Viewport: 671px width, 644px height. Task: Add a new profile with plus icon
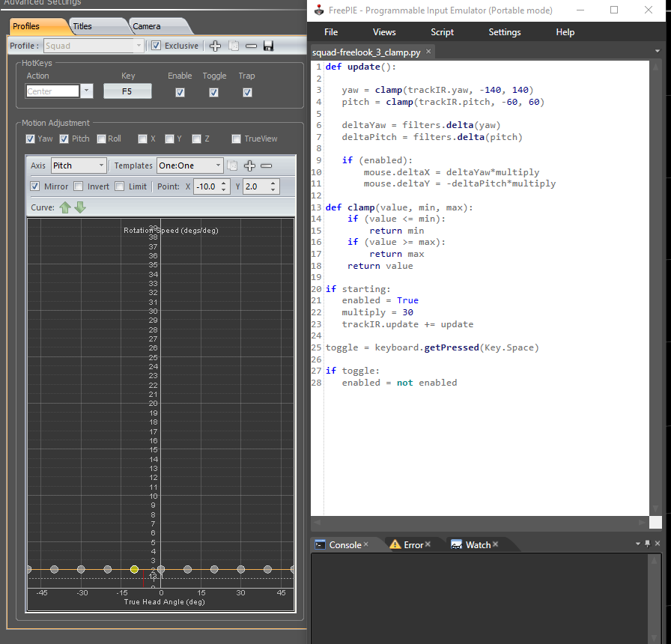coord(216,46)
